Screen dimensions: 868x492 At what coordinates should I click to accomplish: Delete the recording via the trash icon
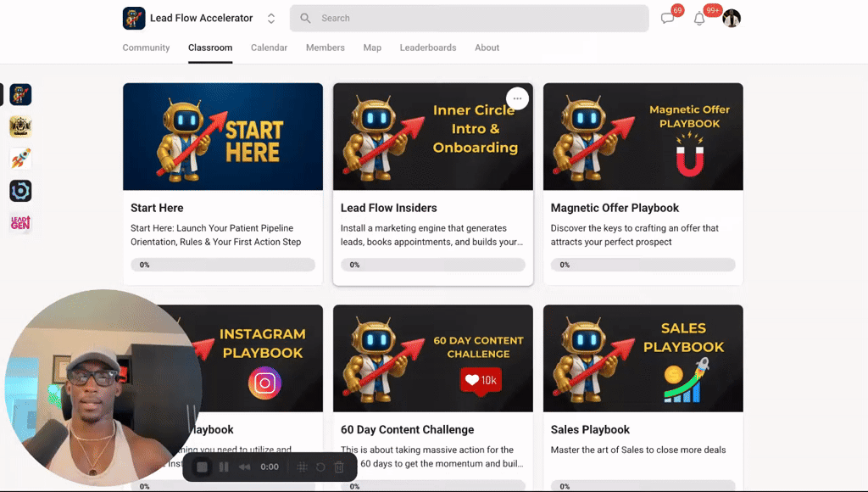pyautogui.click(x=340, y=467)
